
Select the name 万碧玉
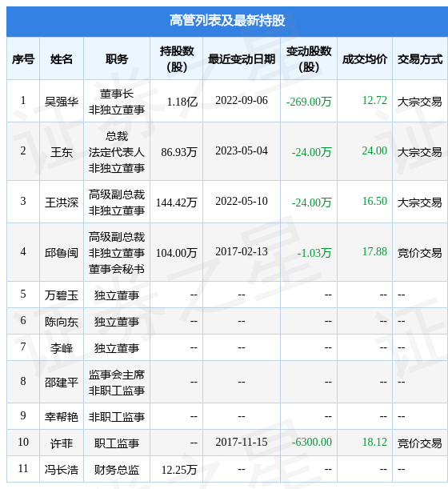tap(62, 295)
